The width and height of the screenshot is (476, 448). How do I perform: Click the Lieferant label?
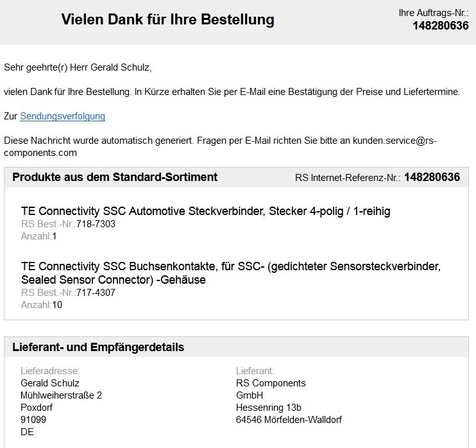(255, 371)
